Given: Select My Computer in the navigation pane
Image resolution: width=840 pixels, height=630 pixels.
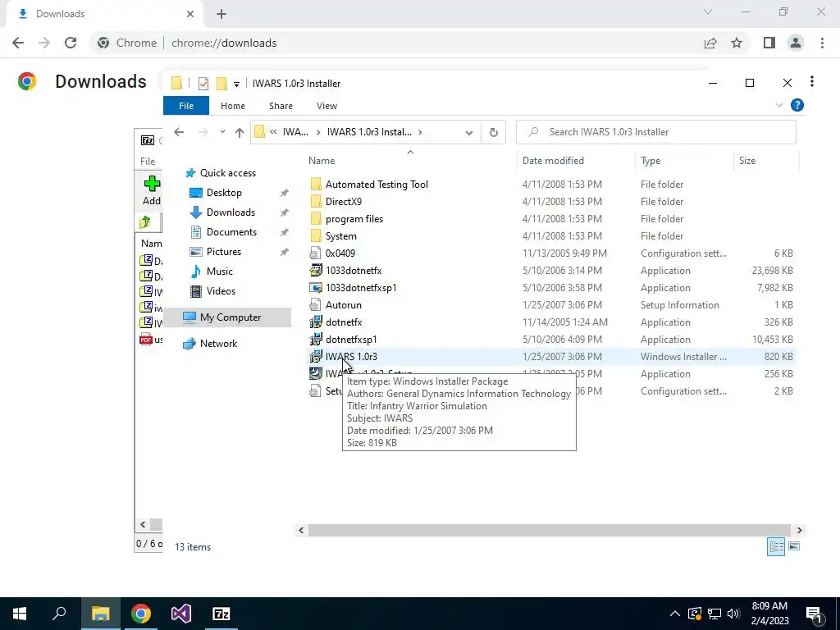Looking at the screenshot, I should pyautogui.click(x=231, y=317).
